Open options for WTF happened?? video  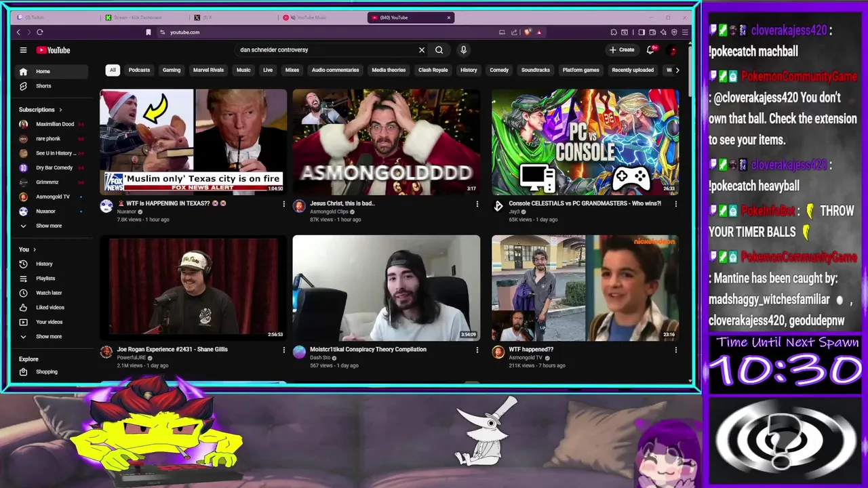pos(675,350)
